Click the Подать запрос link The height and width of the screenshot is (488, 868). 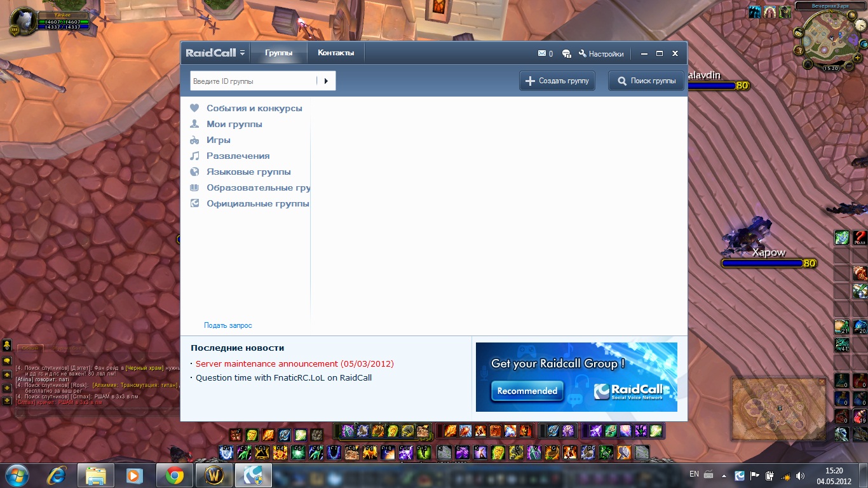(228, 325)
